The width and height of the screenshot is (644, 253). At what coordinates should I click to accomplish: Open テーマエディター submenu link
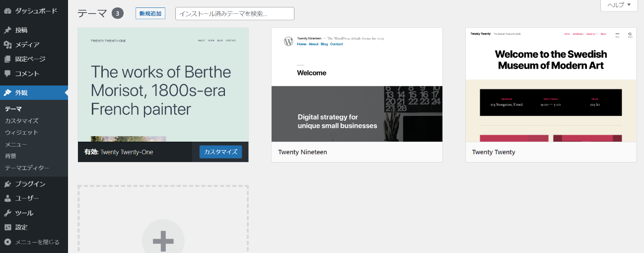27,168
